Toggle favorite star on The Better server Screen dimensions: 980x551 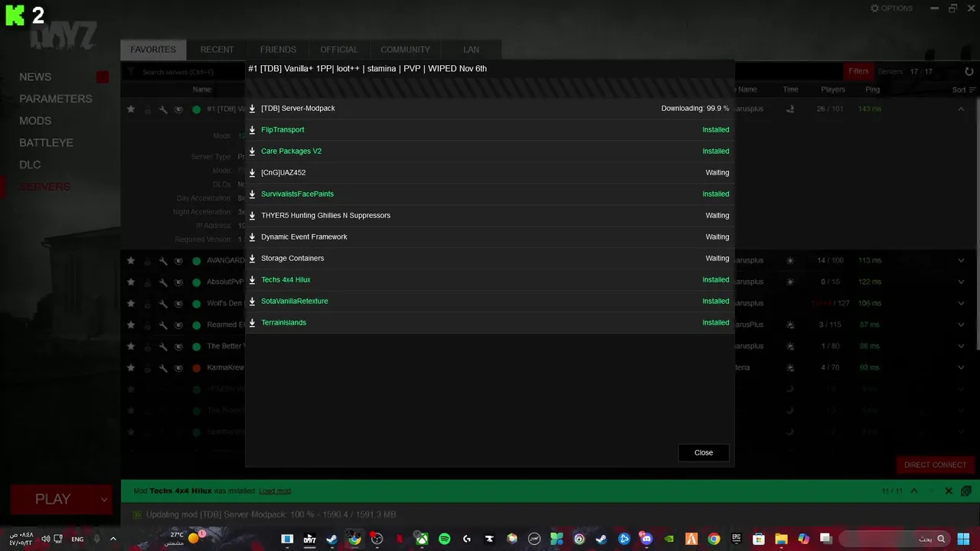point(131,347)
